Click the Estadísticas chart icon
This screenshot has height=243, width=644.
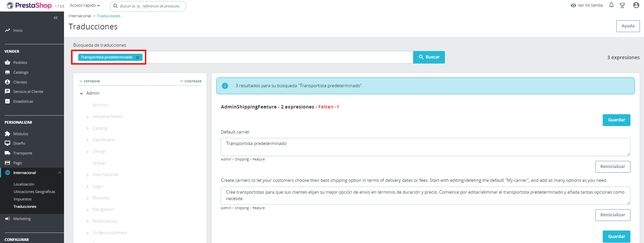pos(7,101)
